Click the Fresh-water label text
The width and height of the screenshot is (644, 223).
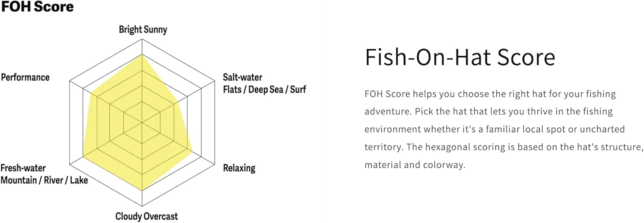23,168
